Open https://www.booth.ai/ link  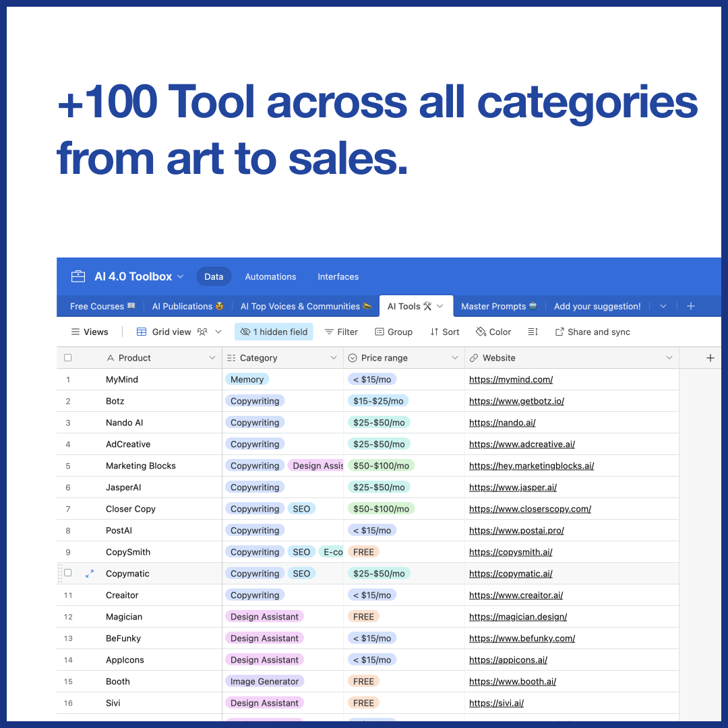[512, 681]
